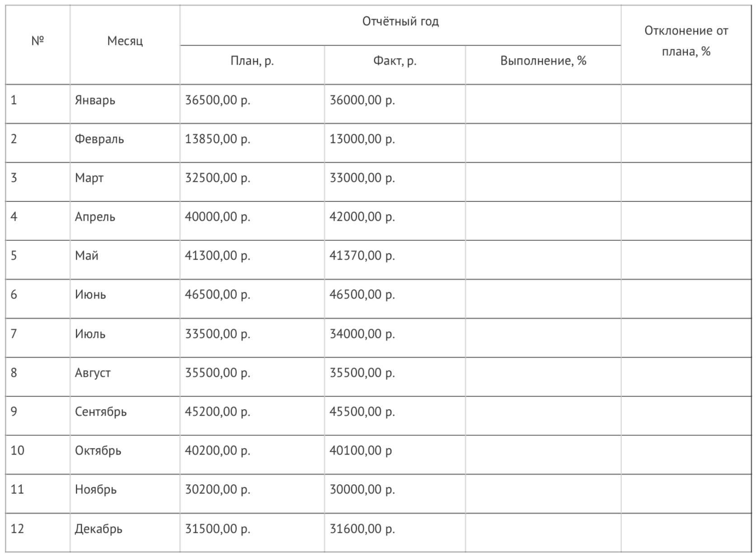Select the row number 5 cell
This screenshot has height=554, width=756.
coord(14,256)
